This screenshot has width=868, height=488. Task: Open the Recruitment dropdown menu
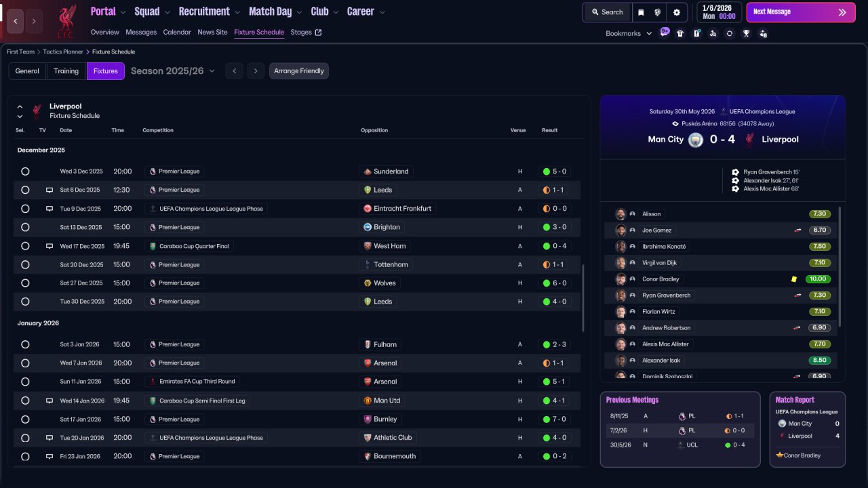point(210,12)
